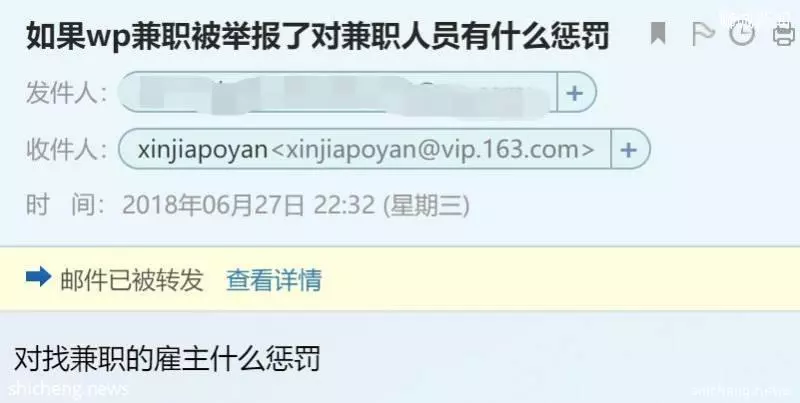Click the body text 对找兼职的雇主什么惩罚
The width and height of the screenshot is (800, 403).
[x=167, y=359]
